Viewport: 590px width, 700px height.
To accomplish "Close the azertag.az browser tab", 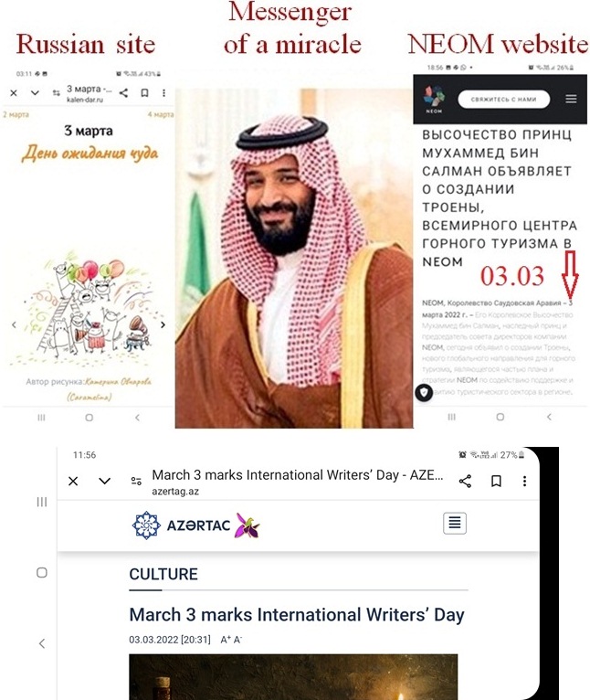I will (73, 482).
